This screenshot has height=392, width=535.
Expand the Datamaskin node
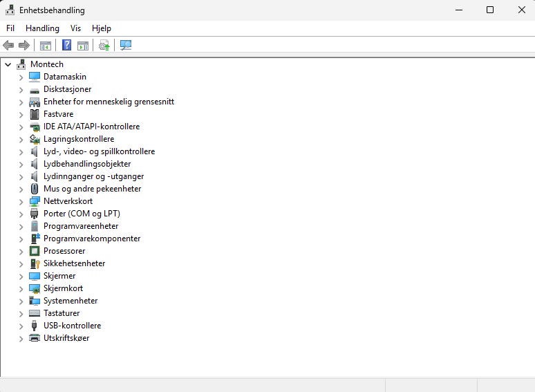coord(21,77)
